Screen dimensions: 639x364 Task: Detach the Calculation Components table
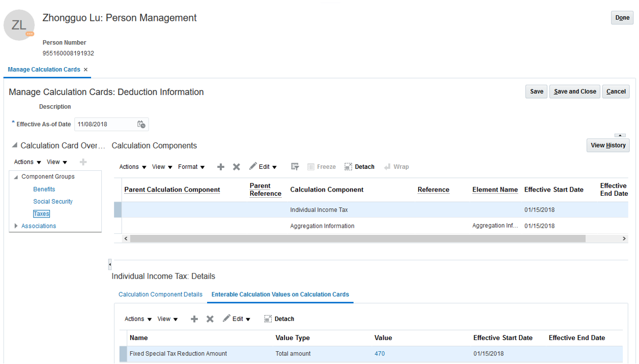pos(359,167)
